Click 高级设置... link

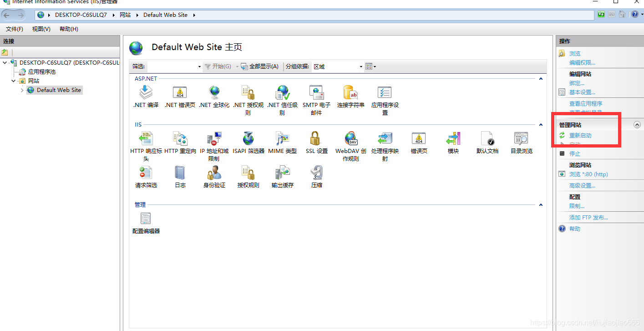coord(582,186)
